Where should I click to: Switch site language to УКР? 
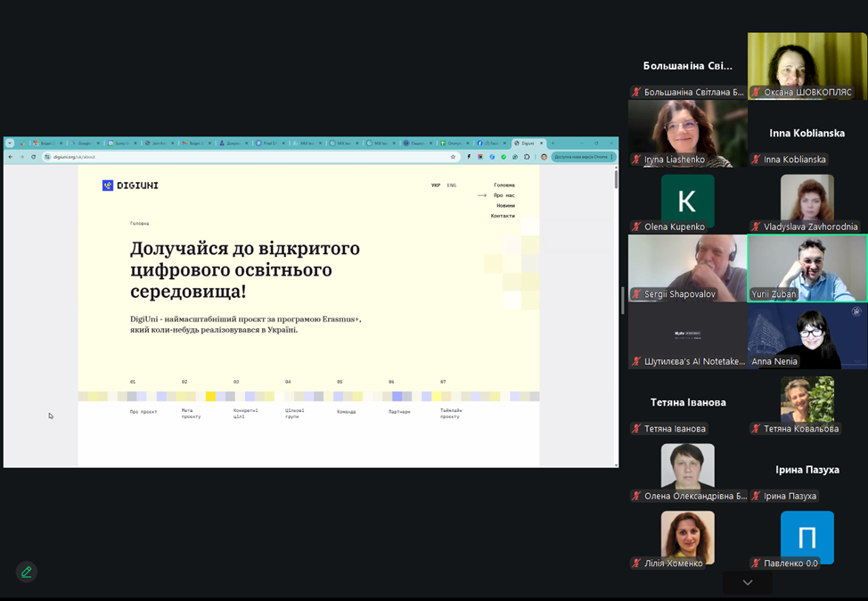(x=436, y=185)
